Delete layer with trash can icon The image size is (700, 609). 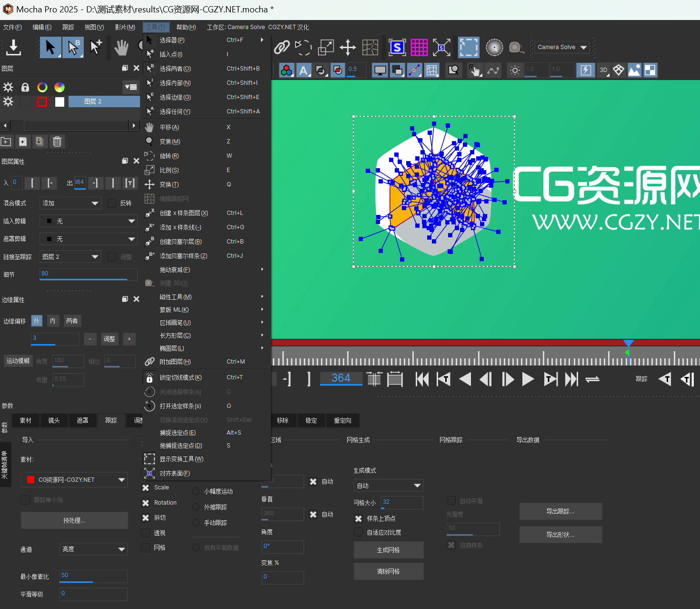coord(57,142)
